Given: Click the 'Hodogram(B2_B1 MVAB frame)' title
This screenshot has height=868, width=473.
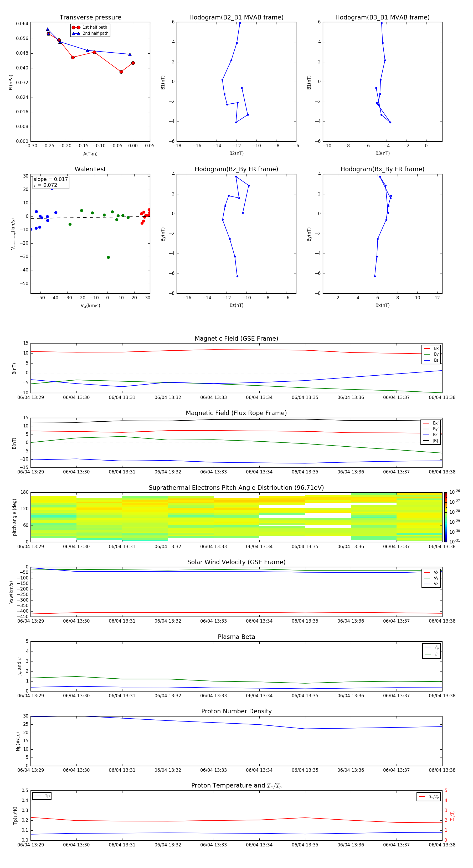Looking at the screenshot, I should tap(236, 18).
